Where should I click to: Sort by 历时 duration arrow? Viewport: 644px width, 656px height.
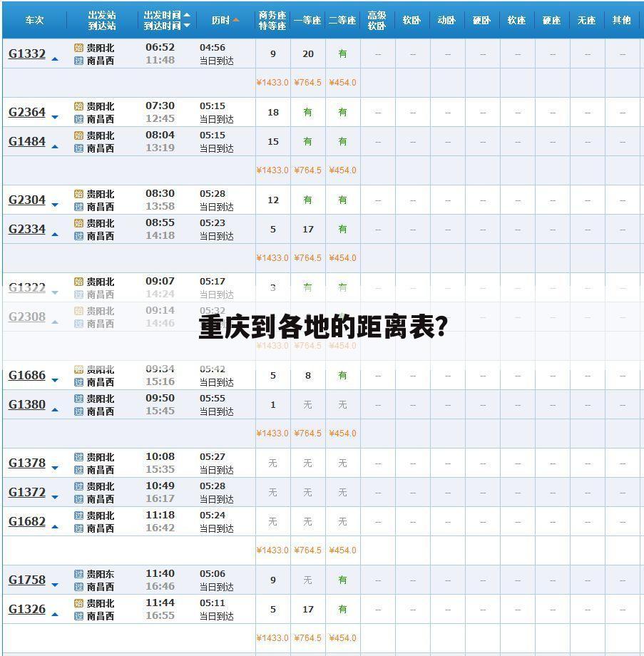click(x=235, y=20)
